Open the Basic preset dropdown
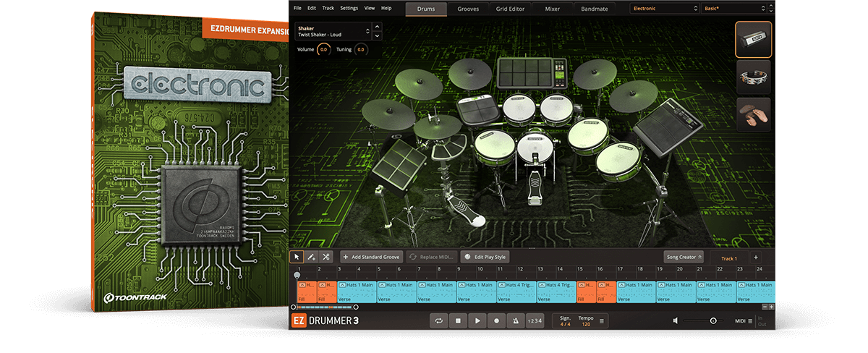Viewport: 868px width, 353px height. click(733, 9)
